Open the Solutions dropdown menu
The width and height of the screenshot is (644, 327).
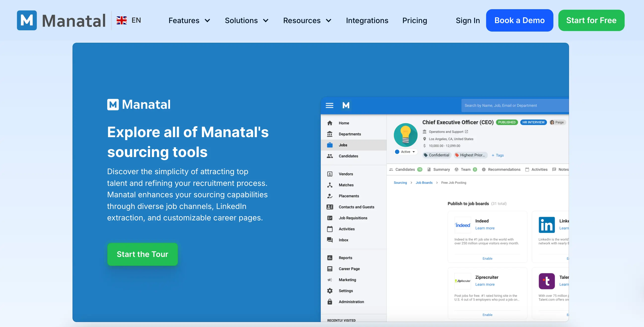(247, 20)
